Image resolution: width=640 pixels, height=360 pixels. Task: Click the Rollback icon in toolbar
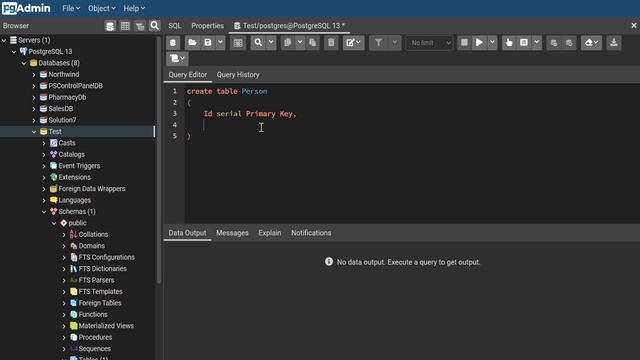(569, 42)
